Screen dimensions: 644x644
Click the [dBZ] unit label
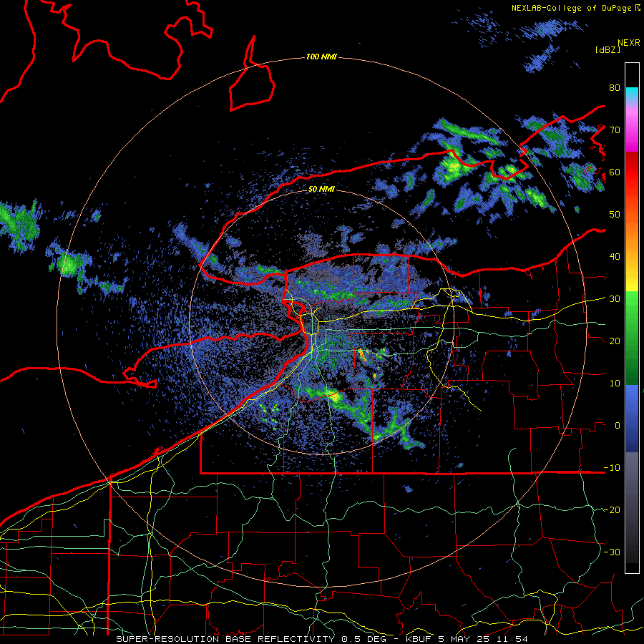tap(608, 49)
